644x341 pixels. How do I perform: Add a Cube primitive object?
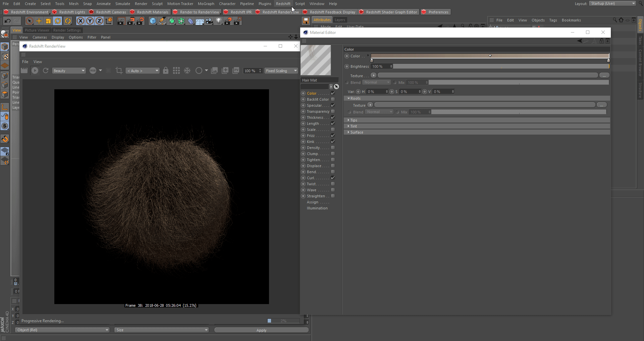153,21
